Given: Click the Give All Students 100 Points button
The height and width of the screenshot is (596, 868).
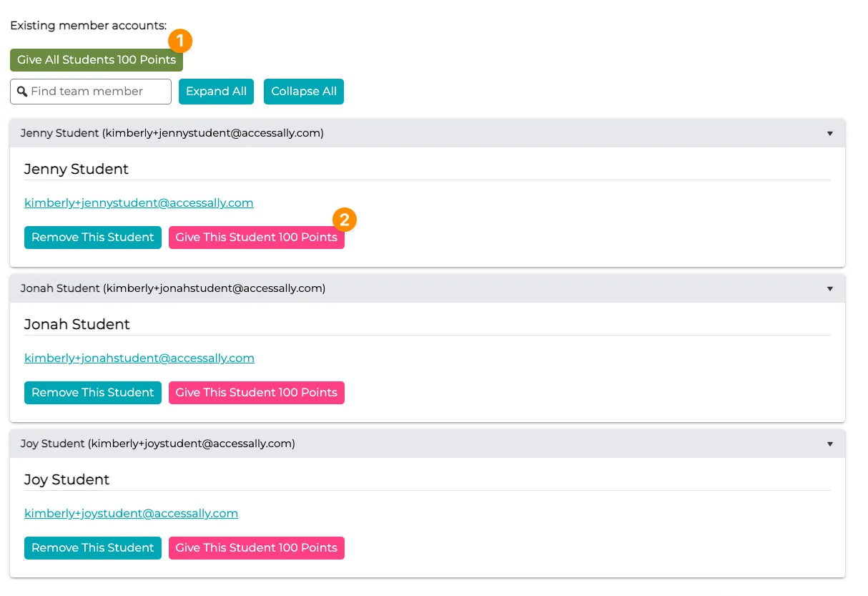Looking at the screenshot, I should click(96, 60).
